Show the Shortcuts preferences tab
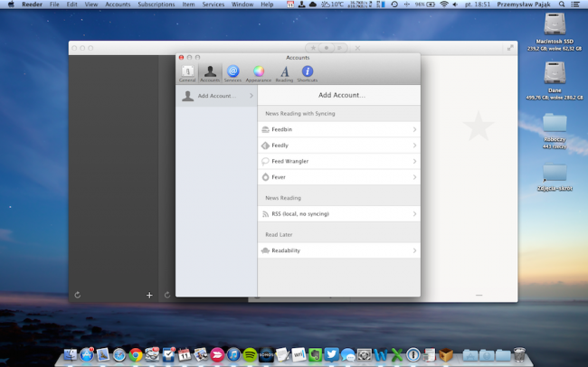 coord(308,73)
